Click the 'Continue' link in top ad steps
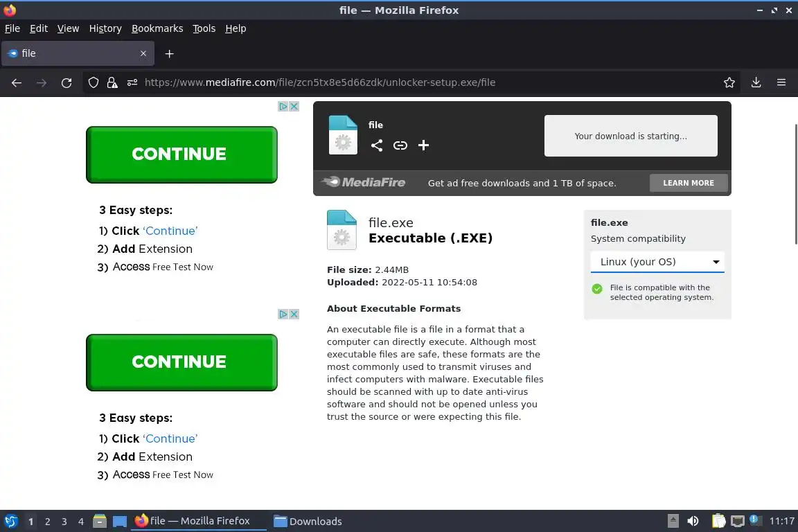Screen dimensions: 798x532 [x=170, y=231]
